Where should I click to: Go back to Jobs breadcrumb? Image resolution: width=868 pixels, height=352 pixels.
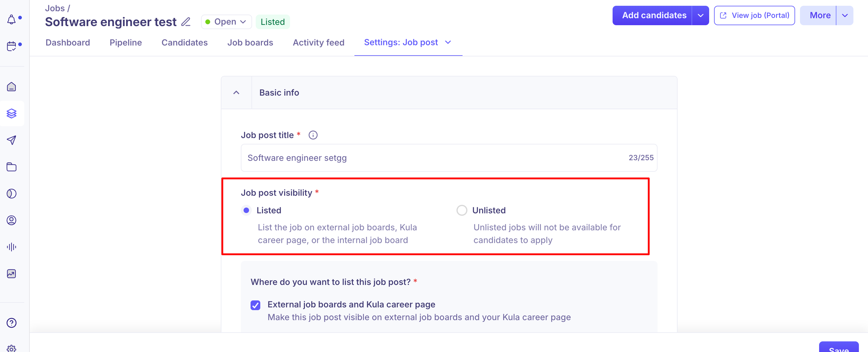pos(55,8)
